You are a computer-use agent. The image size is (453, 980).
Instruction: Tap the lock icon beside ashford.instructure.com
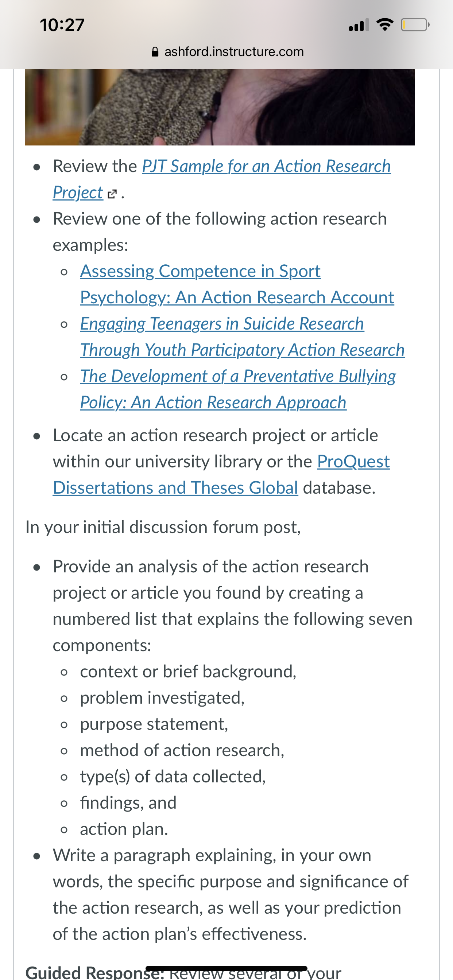[x=155, y=52]
